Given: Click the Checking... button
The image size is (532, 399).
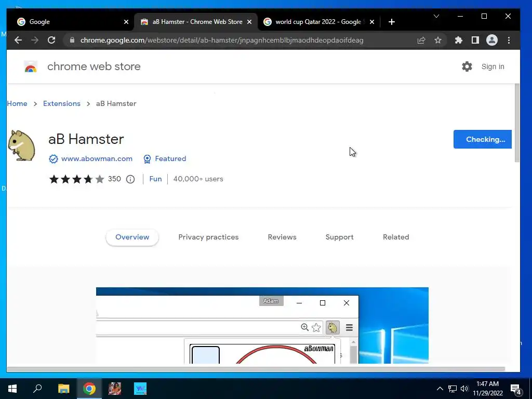Looking at the screenshot, I should pyautogui.click(x=482, y=139).
